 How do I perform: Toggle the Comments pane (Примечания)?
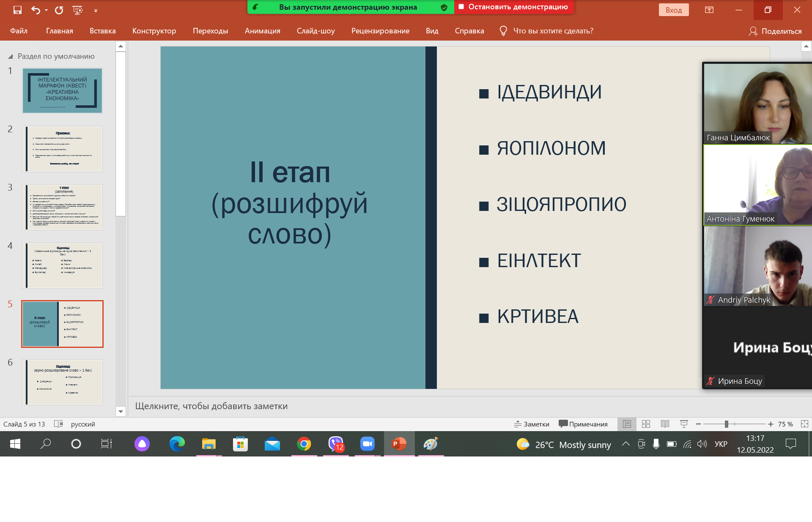click(583, 424)
